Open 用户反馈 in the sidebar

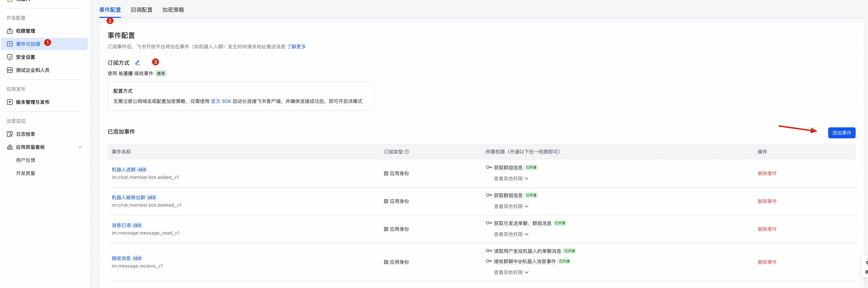coord(26,160)
